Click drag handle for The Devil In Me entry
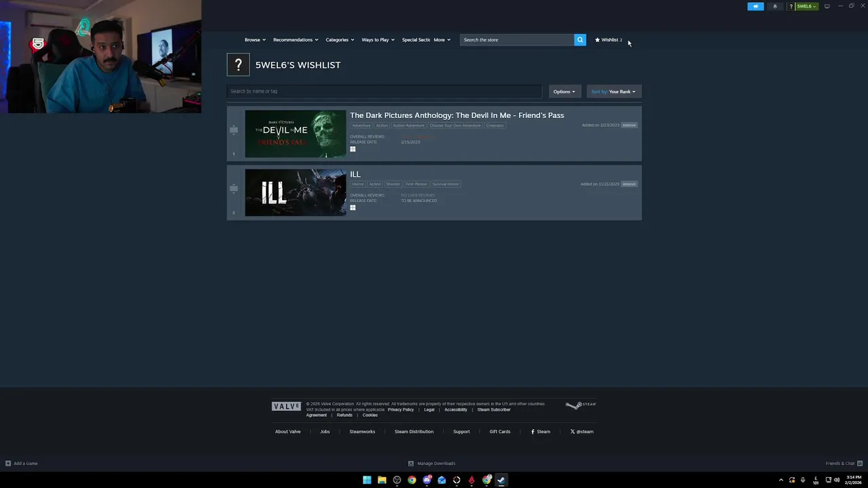Image resolution: width=868 pixels, height=488 pixels. [234, 129]
